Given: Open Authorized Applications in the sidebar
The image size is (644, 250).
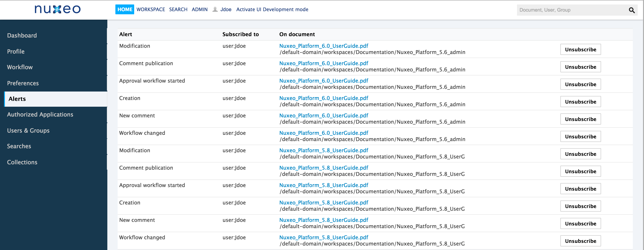Looking at the screenshot, I should pos(40,115).
